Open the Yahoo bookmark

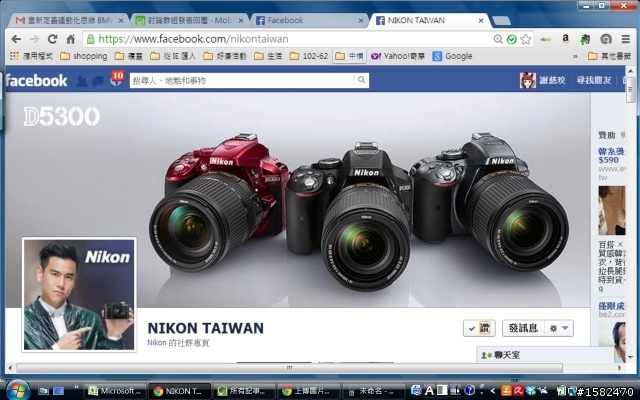click(398, 56)
